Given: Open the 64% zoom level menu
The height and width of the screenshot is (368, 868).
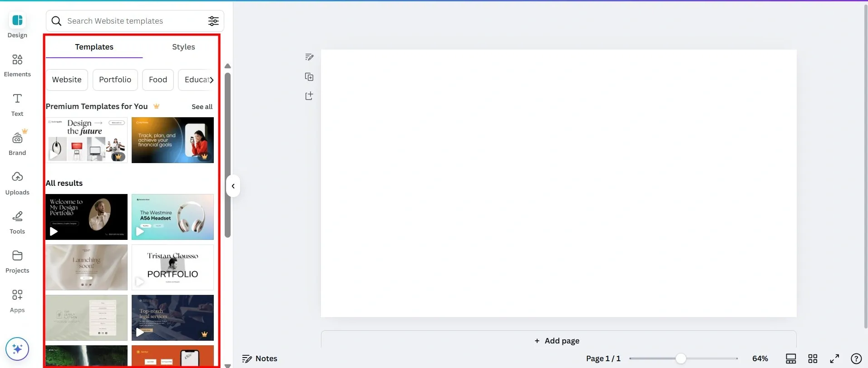Looking at the screenshot, I should click(760, 358).
